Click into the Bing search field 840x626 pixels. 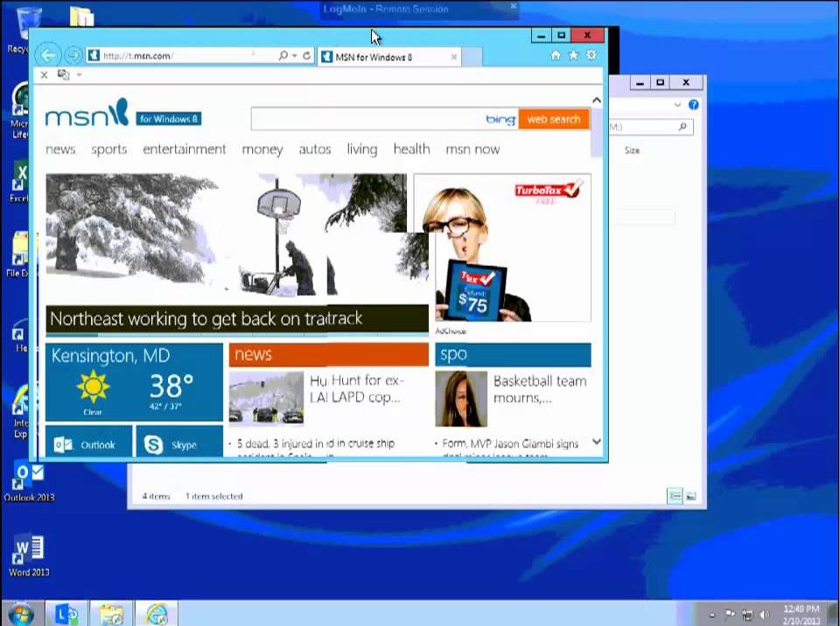pyautogui.click(x=367, y=119)
